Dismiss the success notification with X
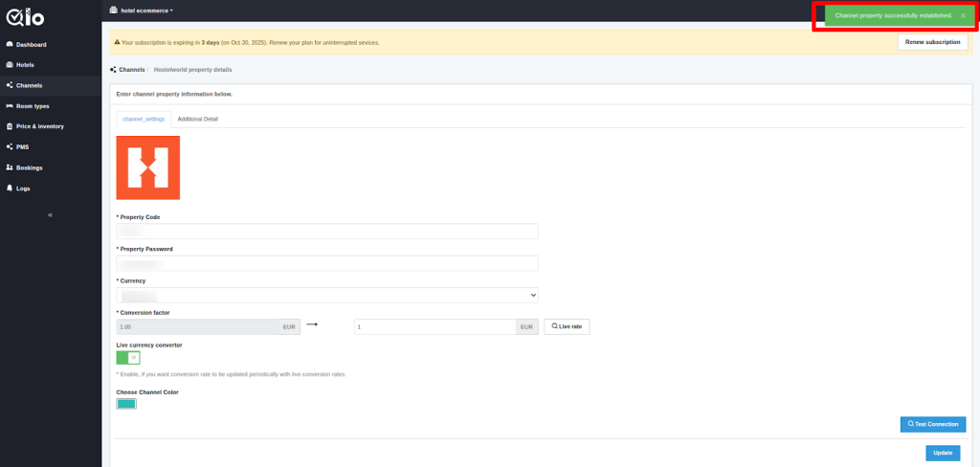 963,16
